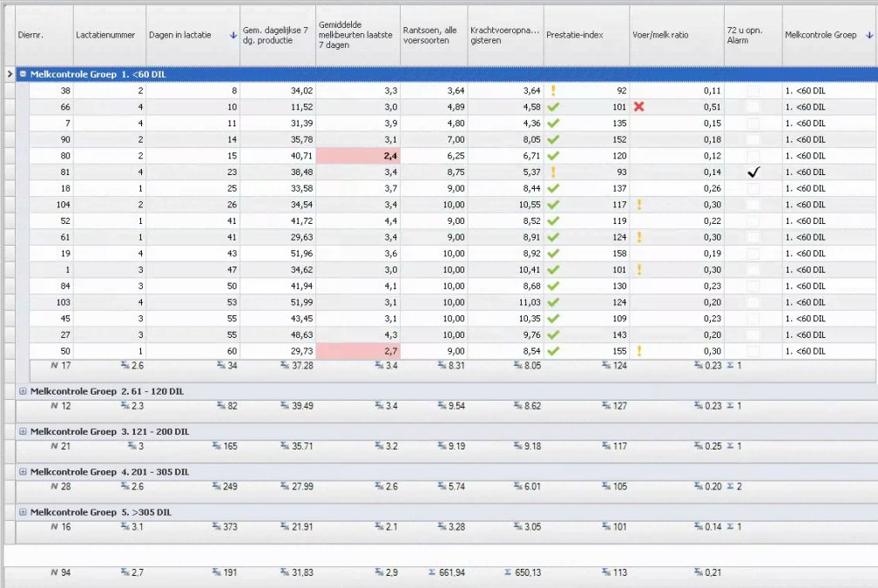Screen dimensions: 878x588
Task: Click yellow Voer/melk warning for animal 104
Action: pyautogui.click(x=639, y=205)
